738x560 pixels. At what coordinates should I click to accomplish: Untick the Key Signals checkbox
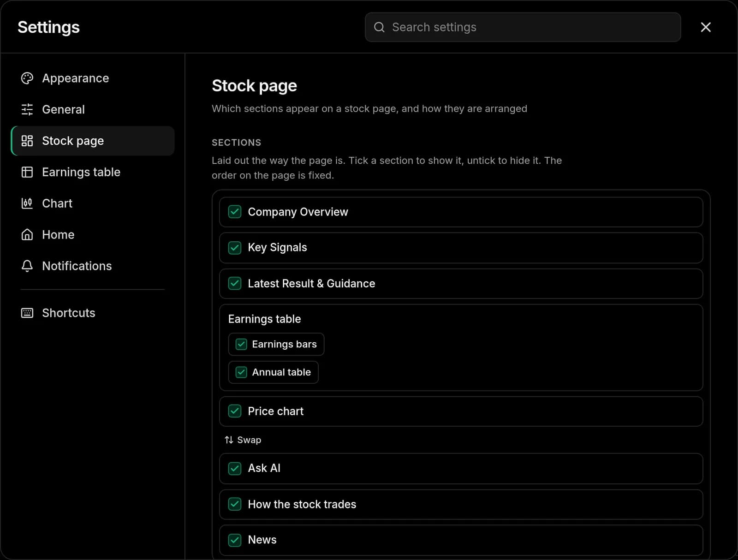235,248
